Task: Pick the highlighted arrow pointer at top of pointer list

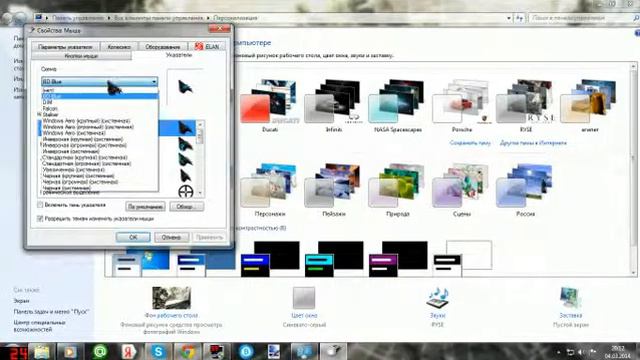Action: (186, 128)
